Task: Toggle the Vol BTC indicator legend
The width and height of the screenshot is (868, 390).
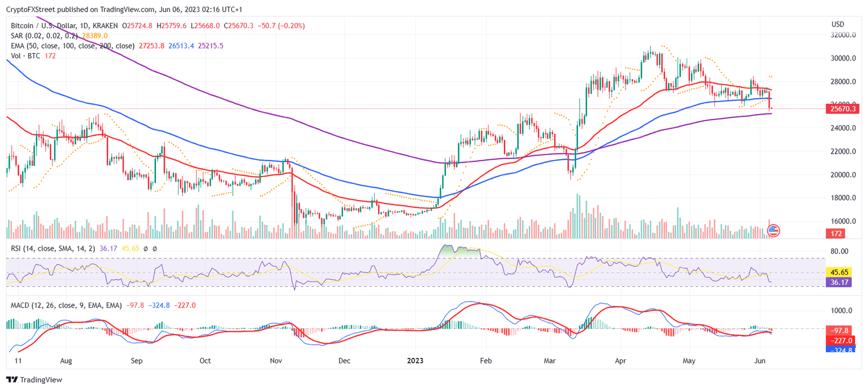Action: (x=25, y=55)
